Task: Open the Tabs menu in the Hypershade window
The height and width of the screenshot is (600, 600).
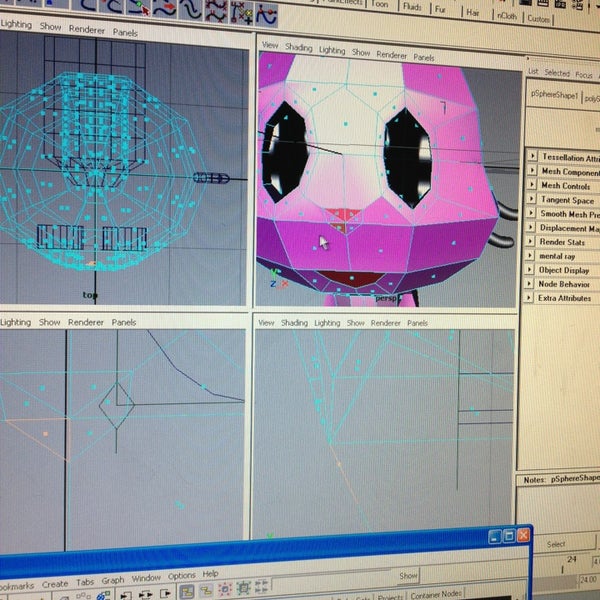Action: click(x=85, y=582)
